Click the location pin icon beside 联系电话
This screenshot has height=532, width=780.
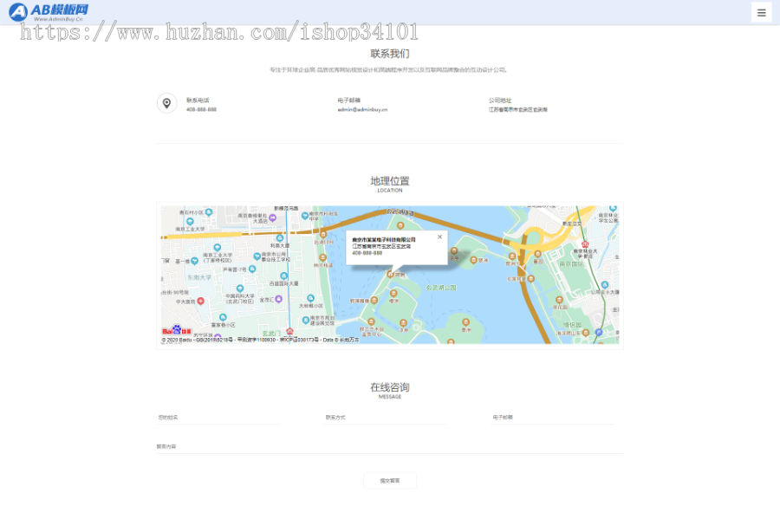pyautogui.click(x=166, y=101)
